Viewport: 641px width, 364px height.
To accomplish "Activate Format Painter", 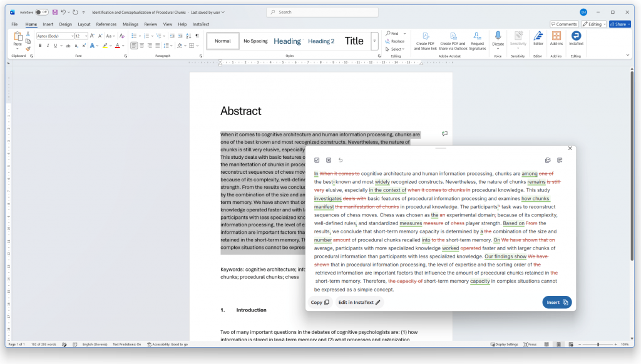I will 28,49.
